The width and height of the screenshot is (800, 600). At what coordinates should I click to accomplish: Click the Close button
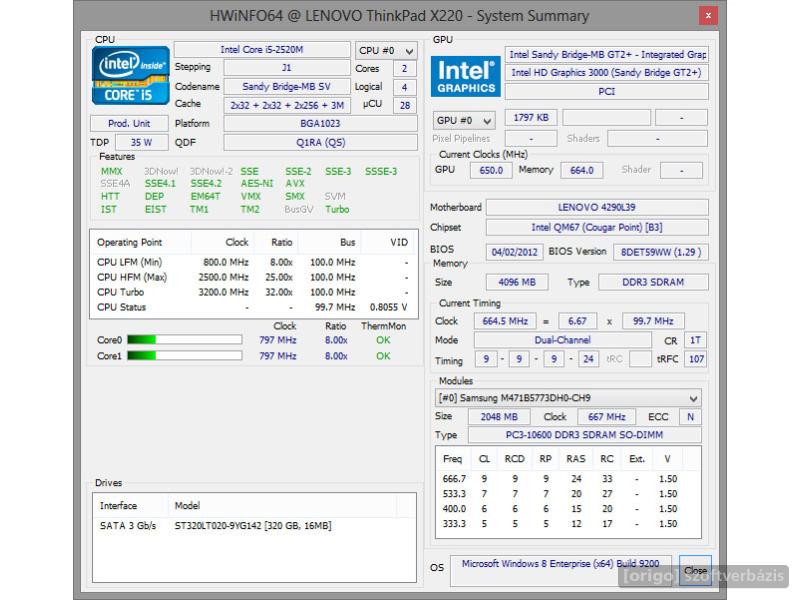695,570
